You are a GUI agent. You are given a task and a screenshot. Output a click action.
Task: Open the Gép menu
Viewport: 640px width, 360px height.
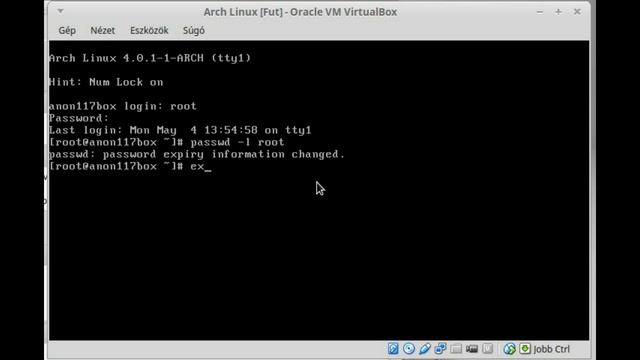(x=67, y=31)
